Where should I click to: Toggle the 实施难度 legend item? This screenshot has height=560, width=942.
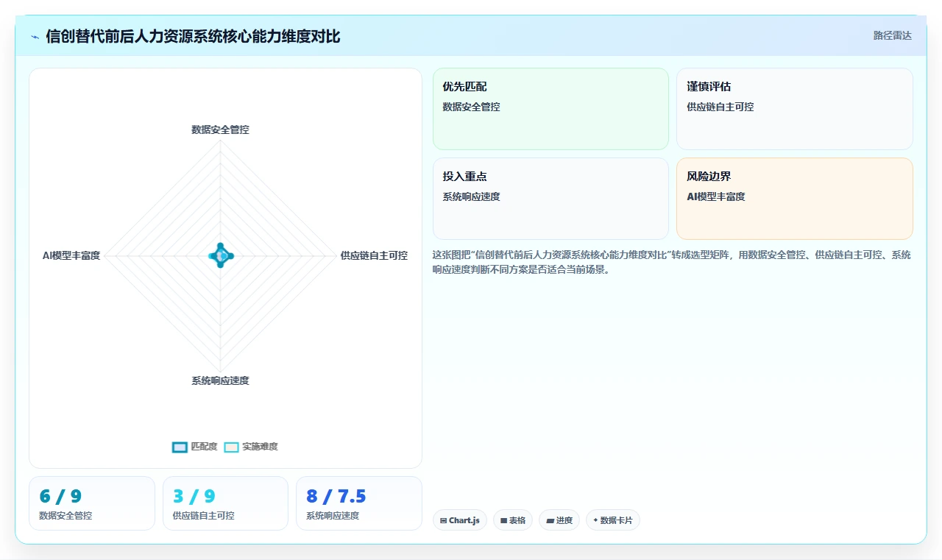(x=251, y=447)
